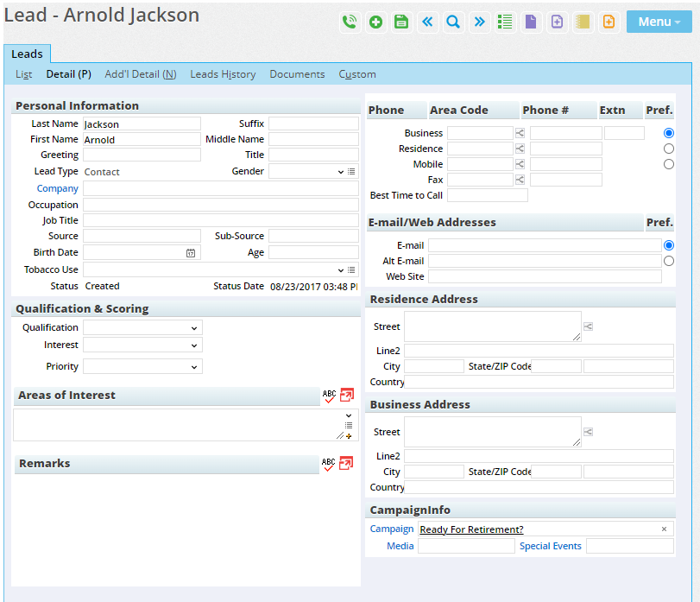Click the green phone call icon
Viewport: 700px width, 602px height.
(350, 22)
